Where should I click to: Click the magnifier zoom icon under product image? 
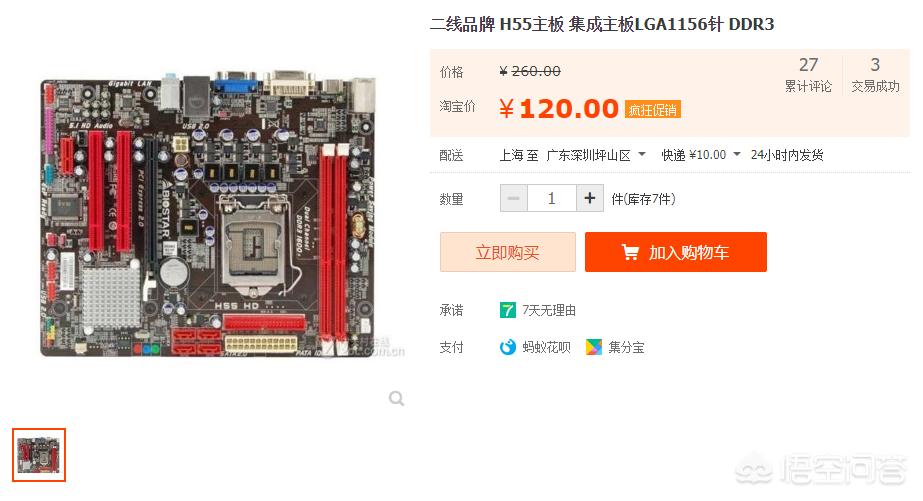tap(397, 399)
